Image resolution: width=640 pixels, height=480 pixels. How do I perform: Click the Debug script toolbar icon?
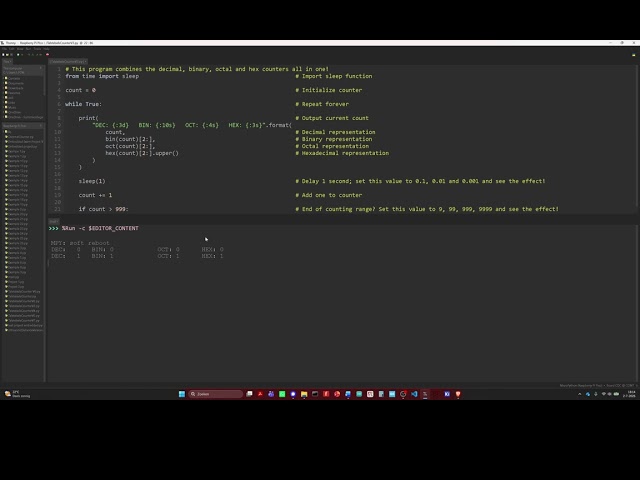[22, 55]
